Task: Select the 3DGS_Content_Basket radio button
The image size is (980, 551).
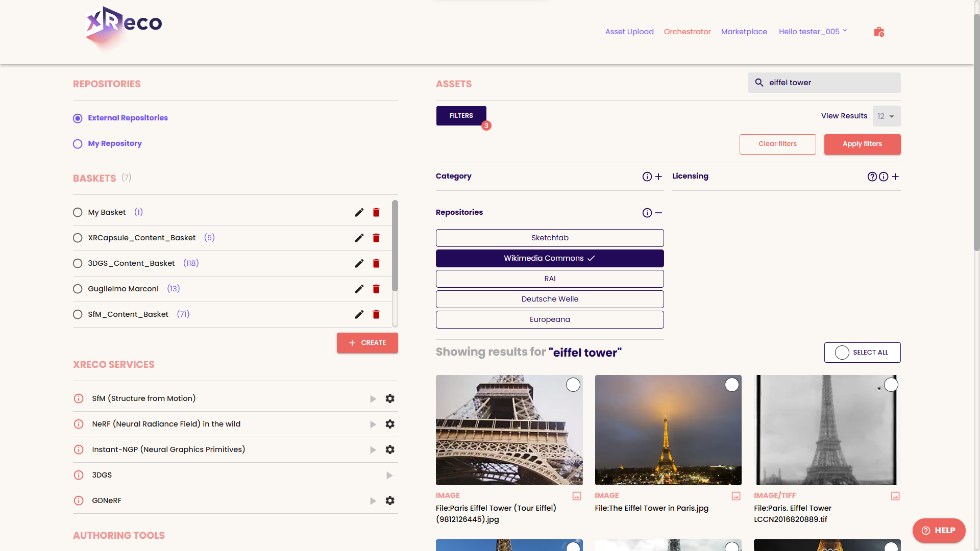Action: click(x=78, y=263)
